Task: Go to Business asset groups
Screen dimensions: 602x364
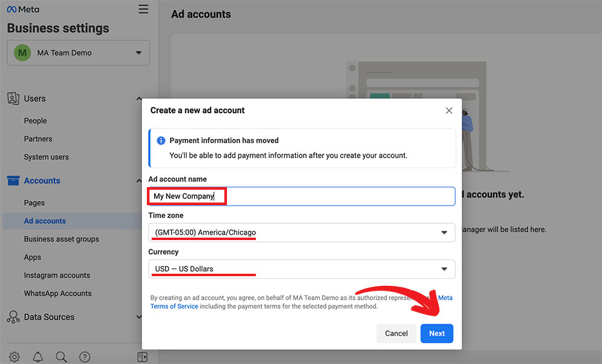Action: (61, 239)
